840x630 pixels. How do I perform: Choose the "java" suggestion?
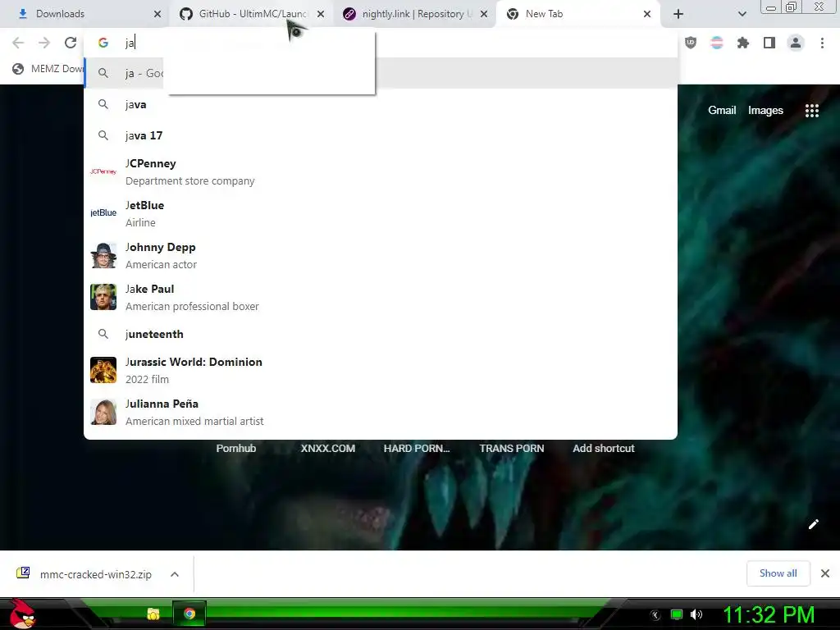coord(381,104)
